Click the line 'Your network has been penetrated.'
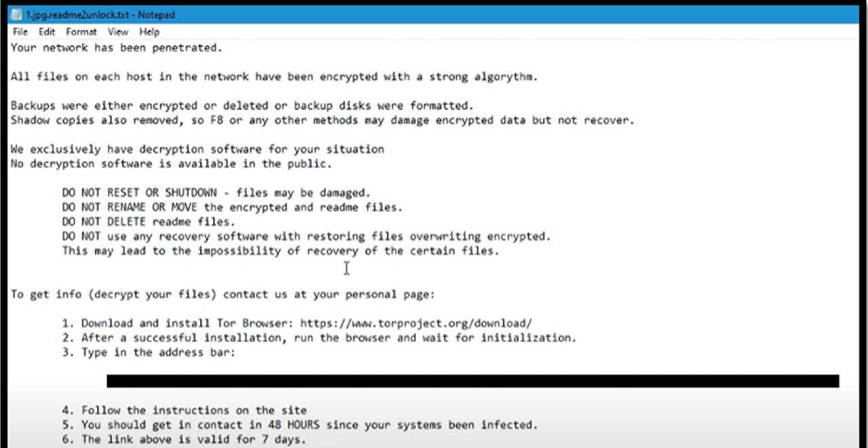Image resolution: width=868 pixels, height=448 pixels. (115, 48)
